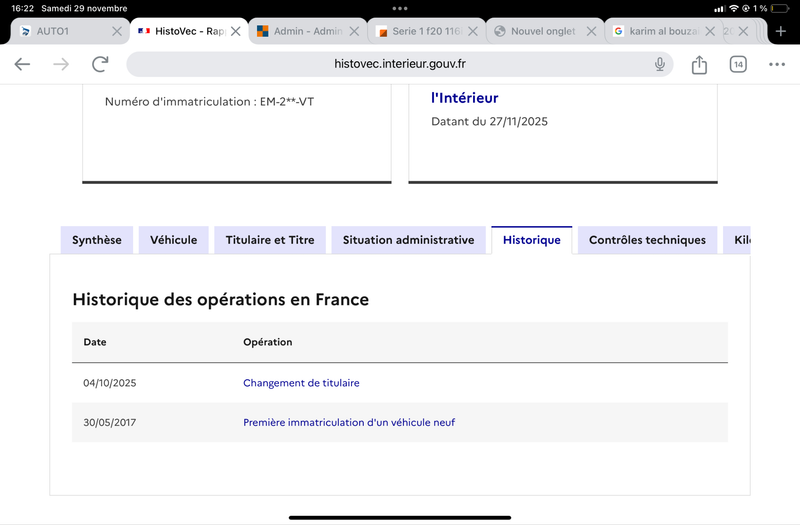Go to Titulaire et Titre tab
Screen dimensions: 800x525
270,240
